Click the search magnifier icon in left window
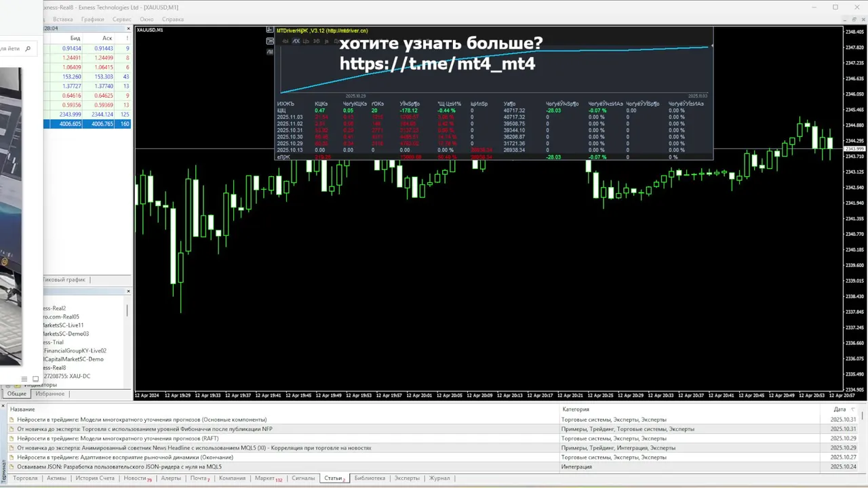Viewport: 868px width, 488px height. coord(28,49)
